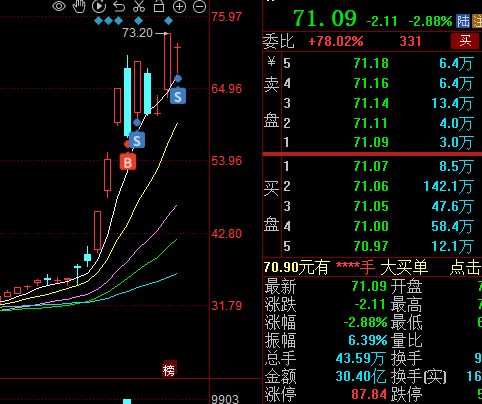Click the upper blue S sell marker
The width and height of the screenshot is (482, 404).
178,96
